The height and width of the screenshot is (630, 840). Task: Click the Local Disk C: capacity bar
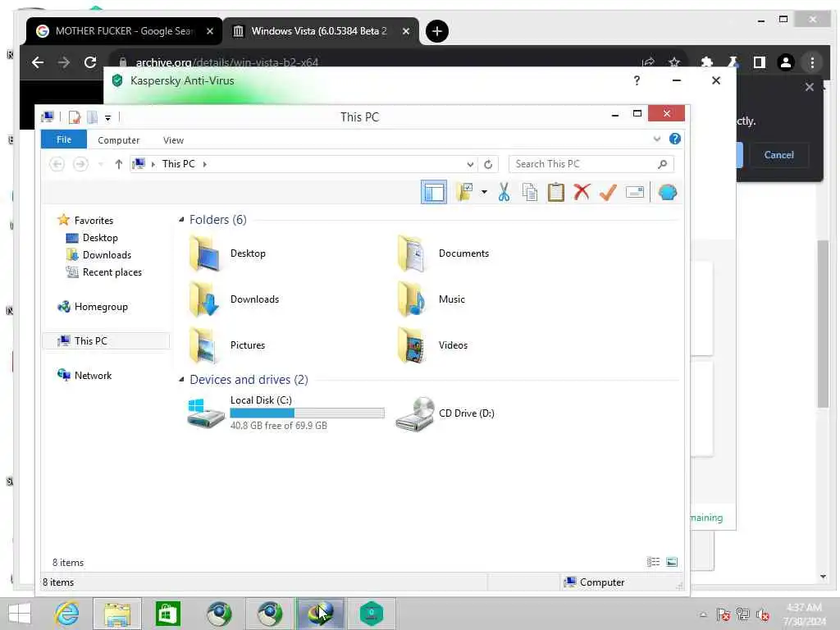pyautogui.click(x=307, y=413)
